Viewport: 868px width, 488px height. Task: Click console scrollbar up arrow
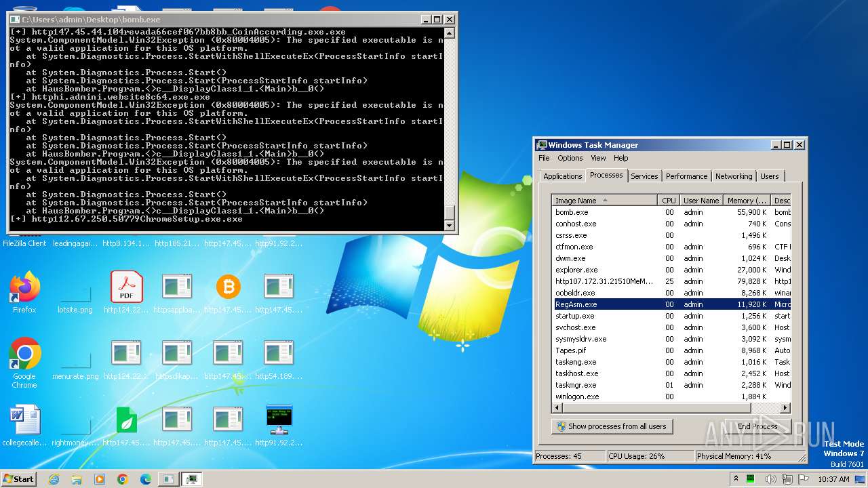pos(449,33)
